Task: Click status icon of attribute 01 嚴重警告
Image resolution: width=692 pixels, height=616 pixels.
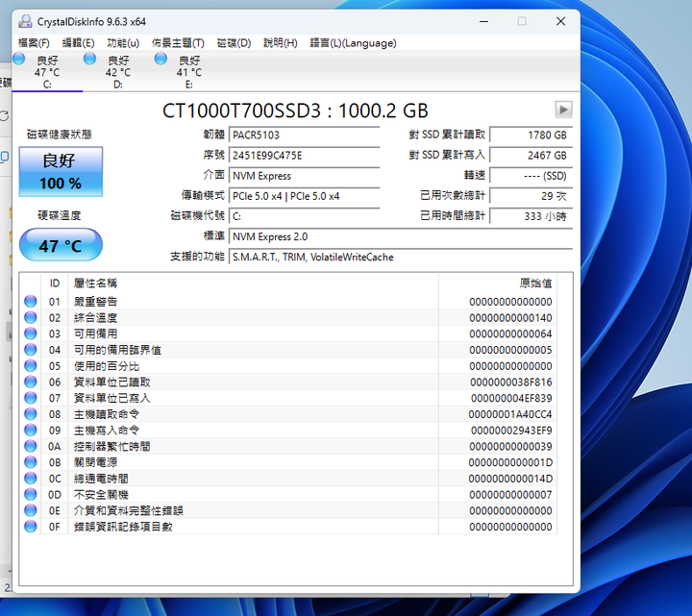Action: coord(31,302)
